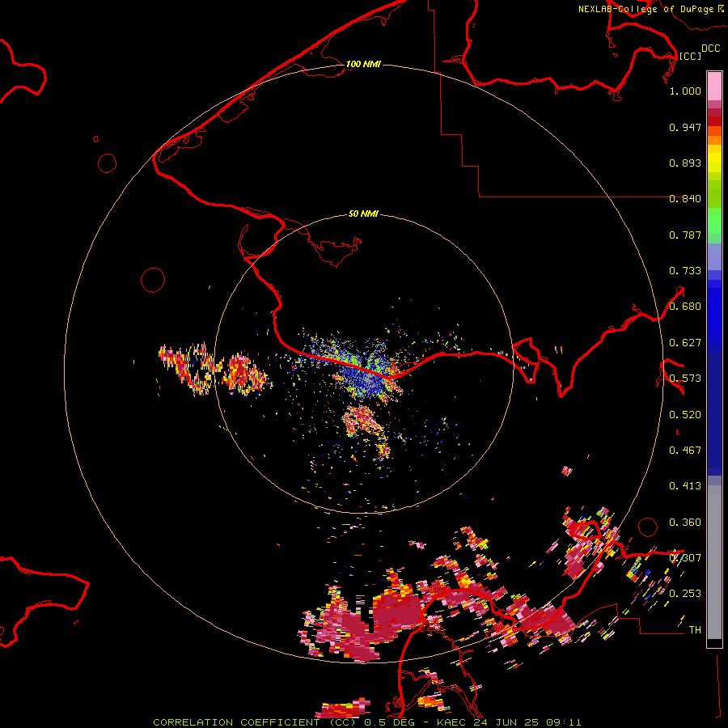Select the 0.307 color scale value
The height and width of the screenshot is (728, 728).
(685, 558)
